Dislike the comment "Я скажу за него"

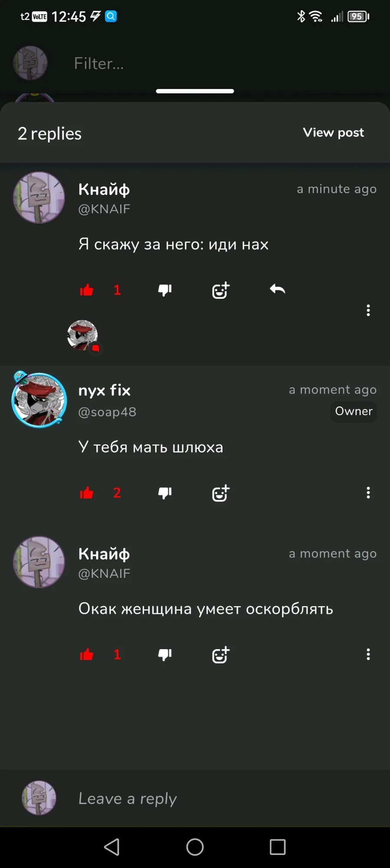tap(165, 290)
